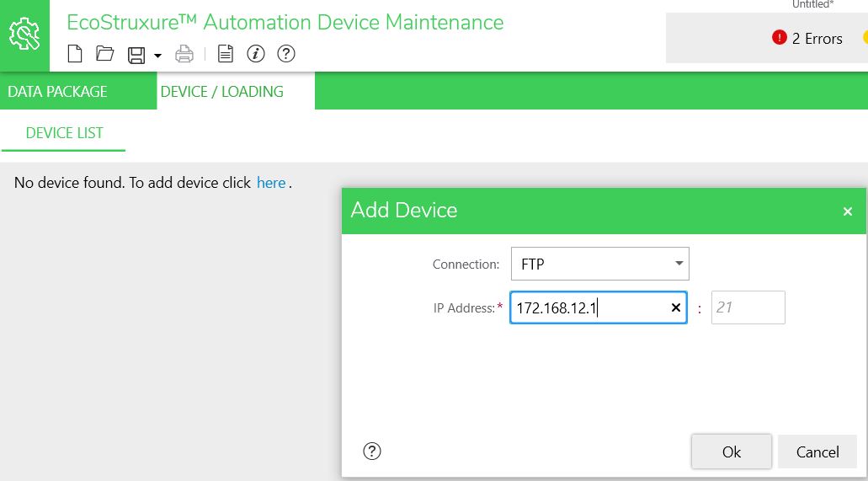Clear the IP Address with the X icon

(x=676, y=307)
